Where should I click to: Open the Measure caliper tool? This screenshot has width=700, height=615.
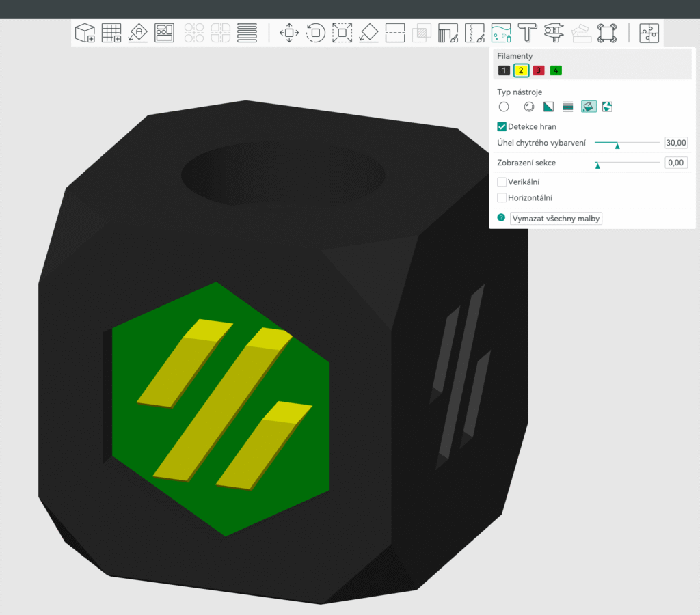coord(554,33)
